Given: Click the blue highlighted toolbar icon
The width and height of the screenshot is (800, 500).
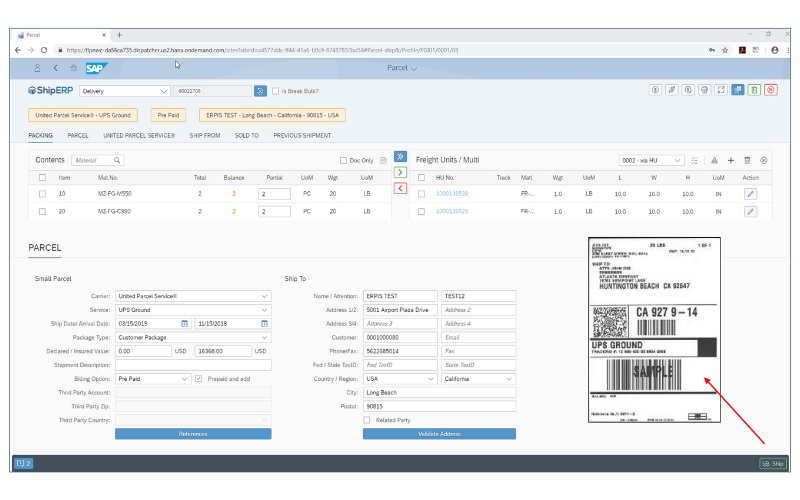Looking at the screenshot, I should click(x=738, y=90).
